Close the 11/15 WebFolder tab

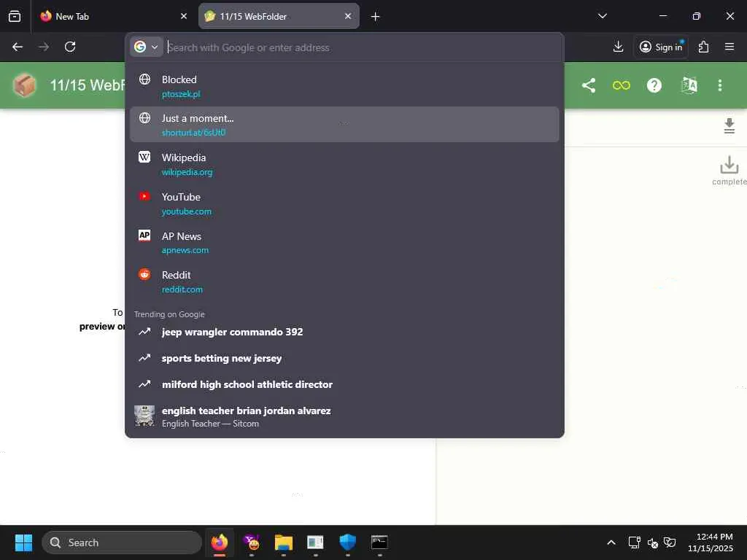pos(348,16)
